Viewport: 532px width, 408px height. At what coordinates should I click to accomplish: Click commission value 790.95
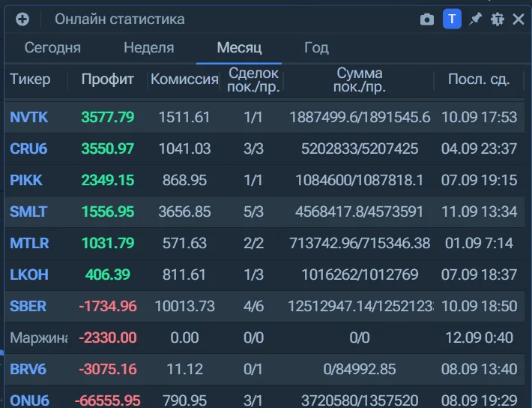pyautogui.click(x=184, y=400)
